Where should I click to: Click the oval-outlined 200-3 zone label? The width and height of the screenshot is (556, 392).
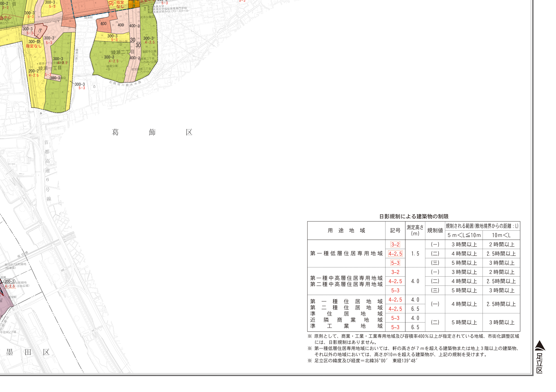pyautogui.click(x=10, y=282)
